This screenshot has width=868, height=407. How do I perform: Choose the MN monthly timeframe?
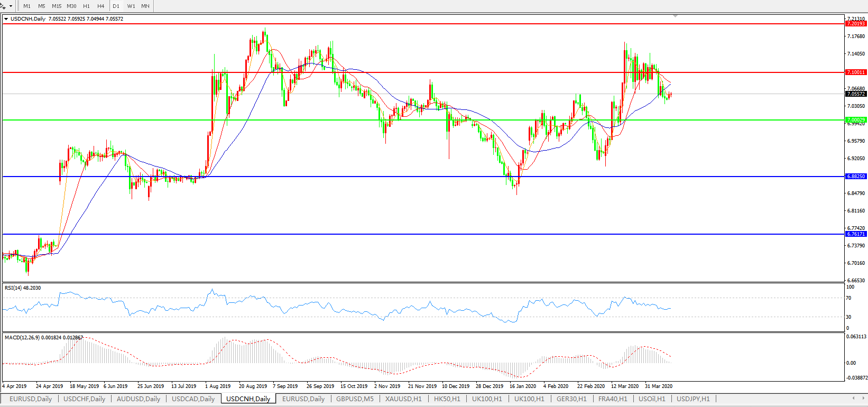coord(145,6)
